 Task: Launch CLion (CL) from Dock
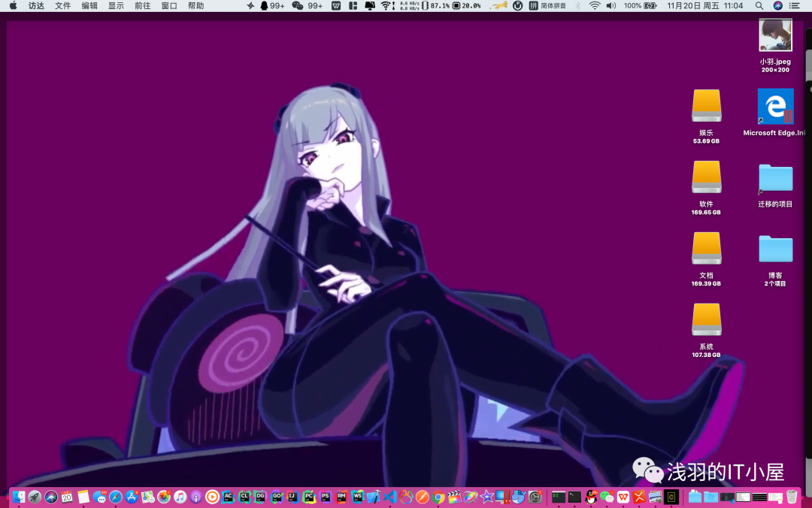244,497
